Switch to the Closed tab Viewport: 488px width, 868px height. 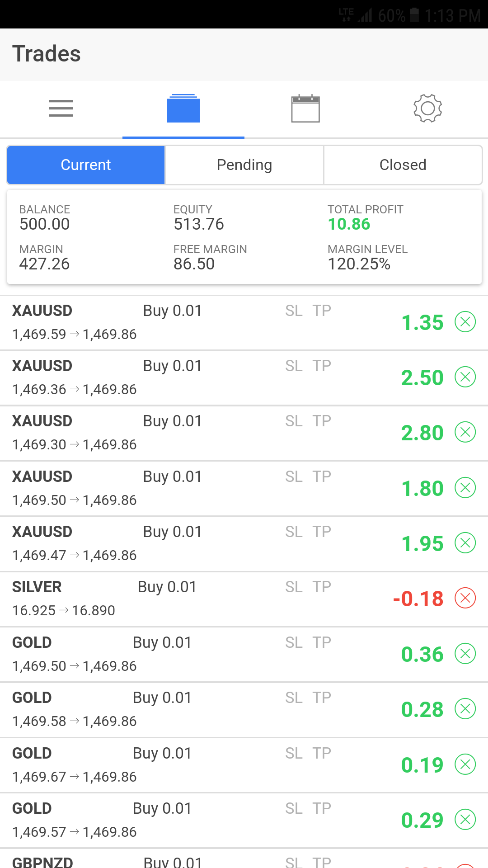(403, 165)
